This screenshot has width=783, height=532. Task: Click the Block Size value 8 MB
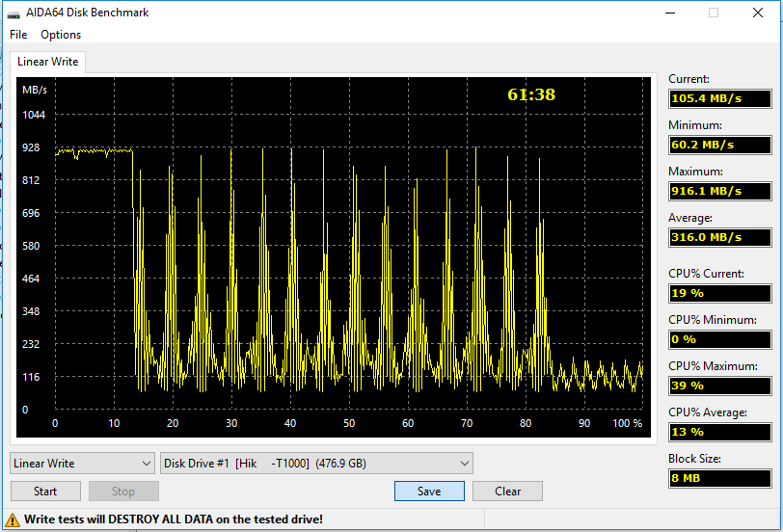(720, 478)
